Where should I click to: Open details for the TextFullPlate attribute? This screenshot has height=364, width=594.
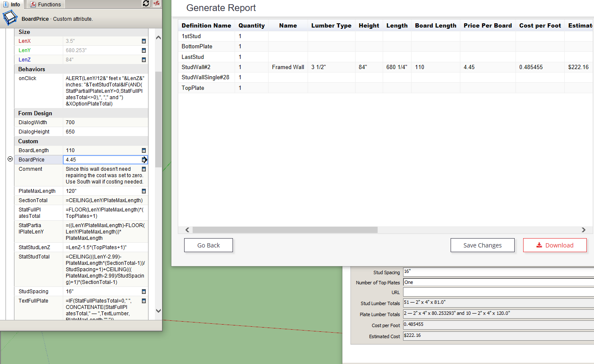(143, 300)
